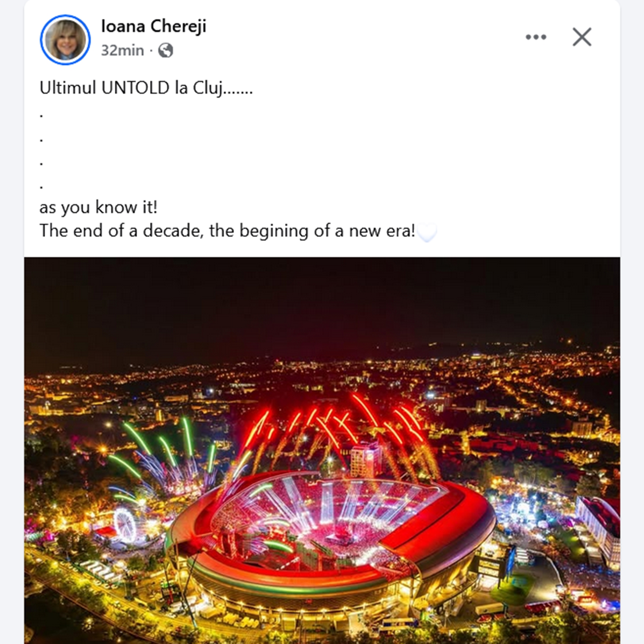The width and height of the screenshot is (644, 644).
Task: Click the white heart emoji
Action: pos(427,232)
